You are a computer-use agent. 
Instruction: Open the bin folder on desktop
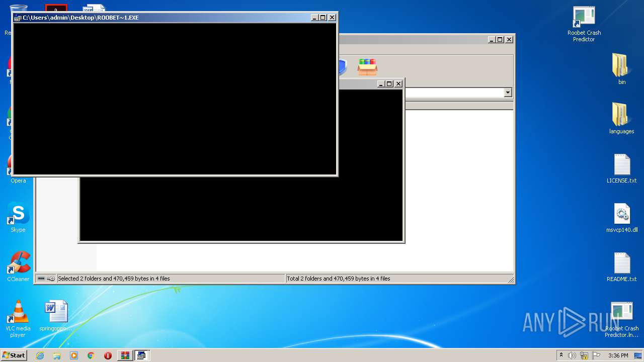622,69
